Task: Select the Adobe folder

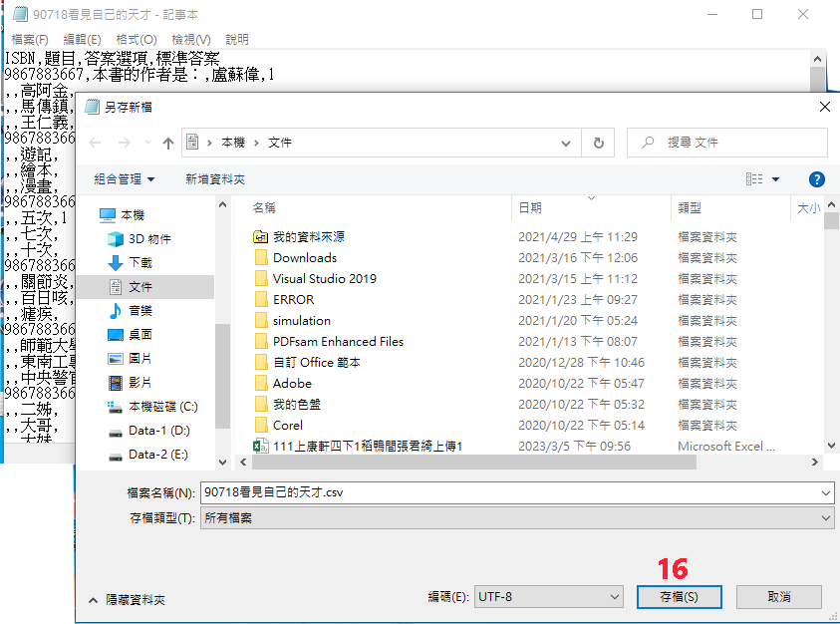Action: (x=282, y=384)
